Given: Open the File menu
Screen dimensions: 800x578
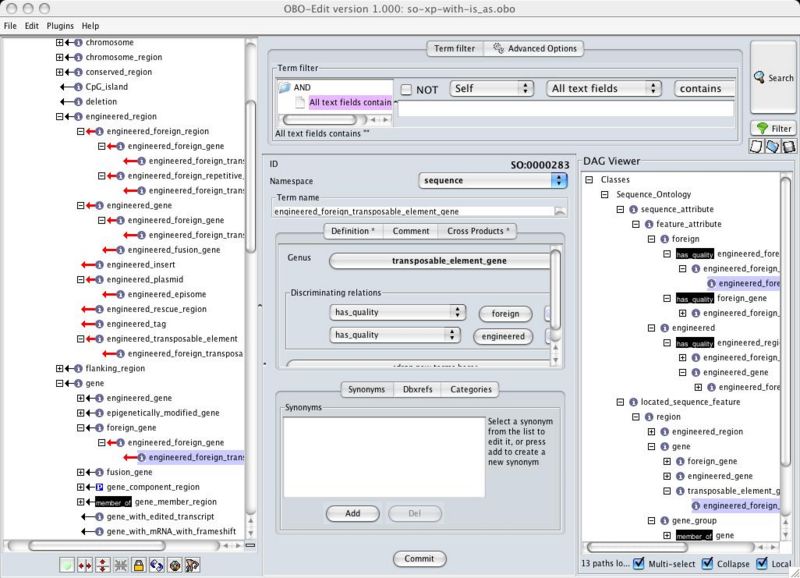Looking at the screenshot, I should tap(10, 26).
